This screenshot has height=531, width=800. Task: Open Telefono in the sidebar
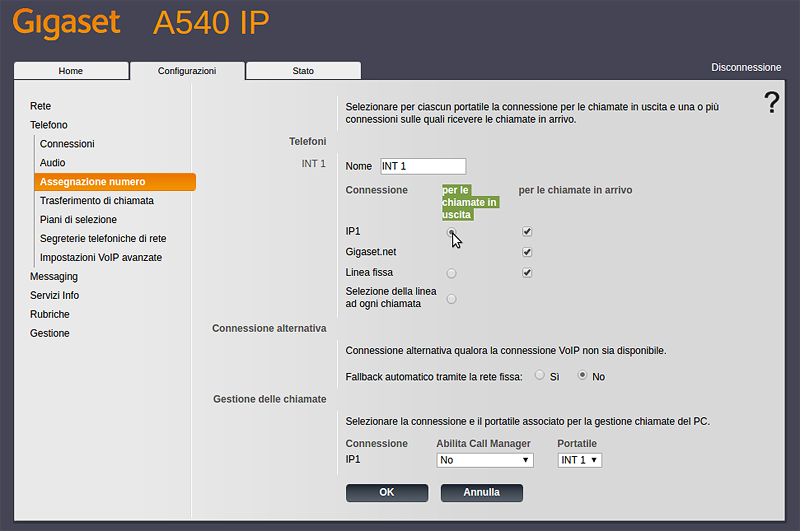tap(48, 125)
